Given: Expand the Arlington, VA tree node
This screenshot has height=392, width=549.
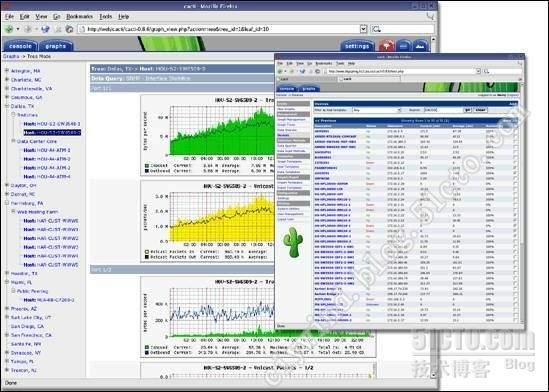Looking at the screenshot, I should pos(7,70).
